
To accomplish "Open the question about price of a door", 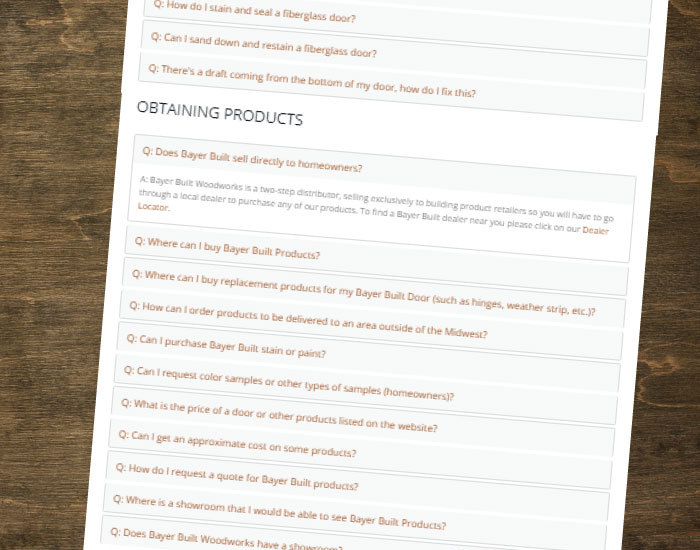I will [x=279, y=416].
